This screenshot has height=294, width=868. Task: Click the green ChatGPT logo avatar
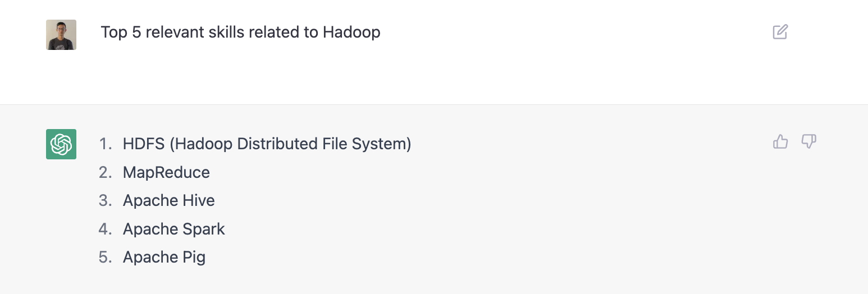(x=61, y=144)
